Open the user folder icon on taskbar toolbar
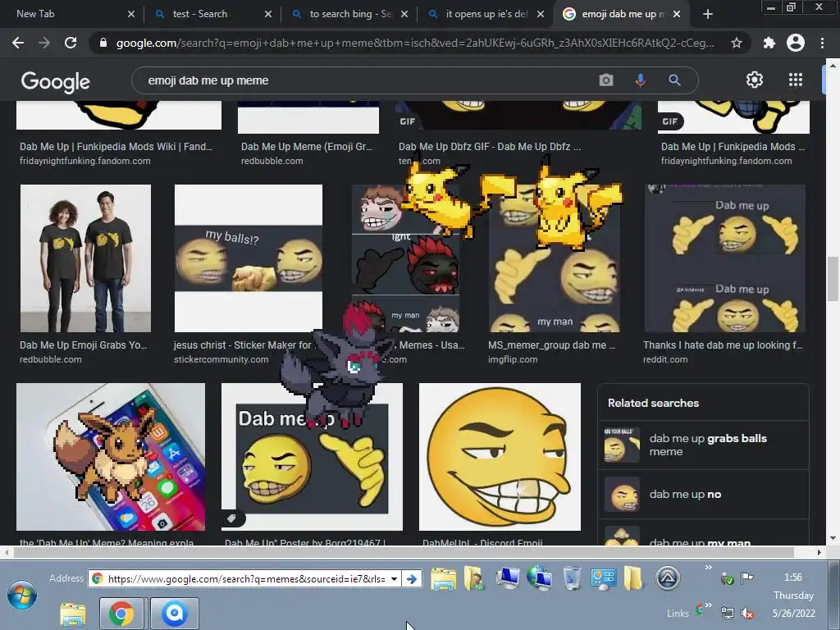840x630 pixels. click(474, 578)
